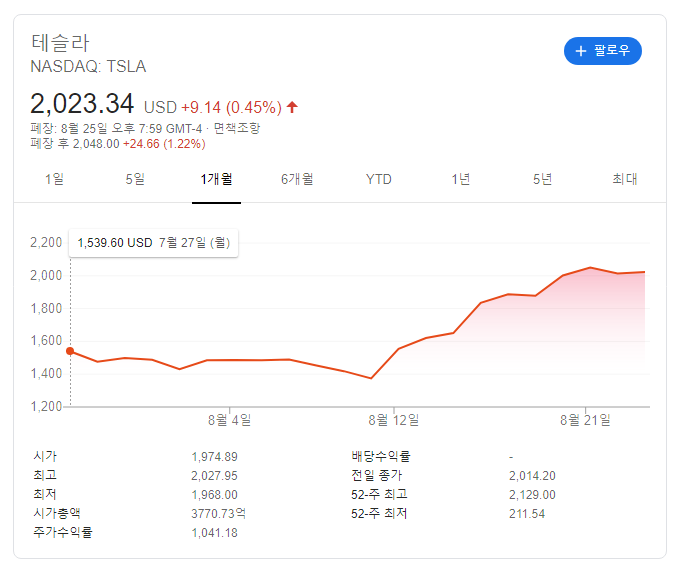This screenshot has width=675, height=567.
Task: Click the 시가총액 label
Action: click(x=57, y=513)
